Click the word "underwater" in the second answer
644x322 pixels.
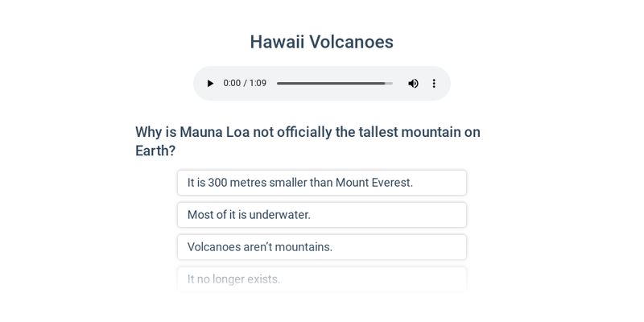point(279,215)
